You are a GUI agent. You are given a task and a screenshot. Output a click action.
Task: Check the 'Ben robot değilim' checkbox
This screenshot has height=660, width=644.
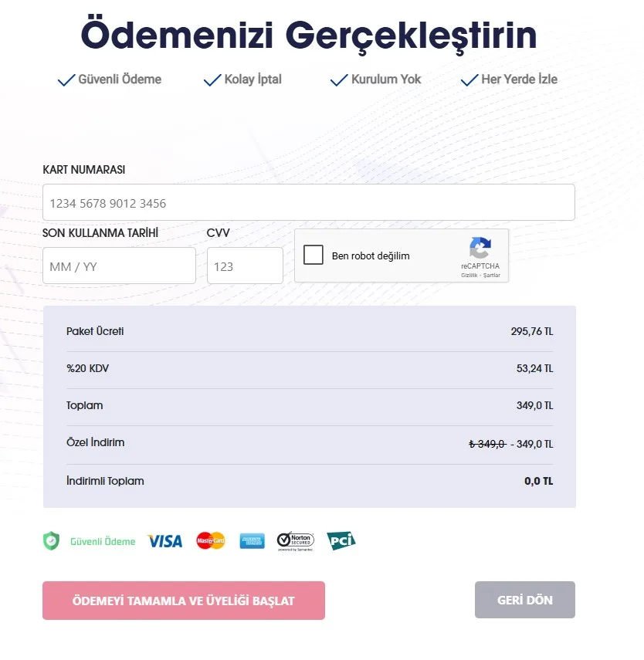click(x=314, y=256)
